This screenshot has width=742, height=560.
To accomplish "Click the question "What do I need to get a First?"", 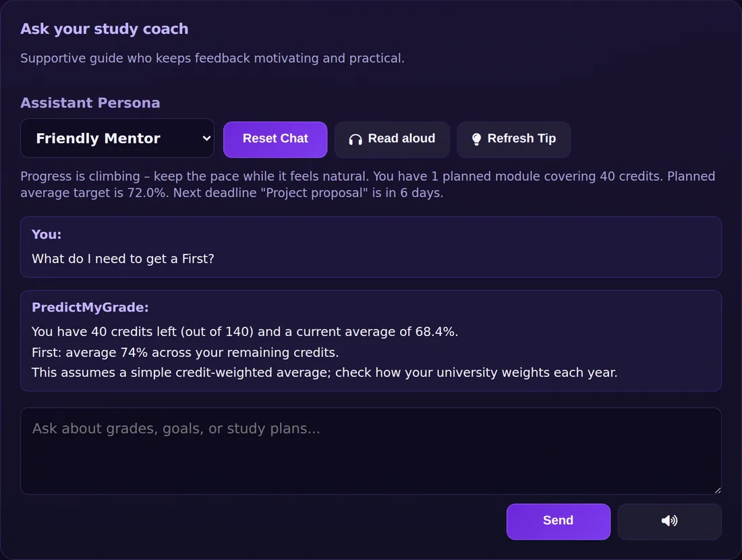I will coord(123,258).
